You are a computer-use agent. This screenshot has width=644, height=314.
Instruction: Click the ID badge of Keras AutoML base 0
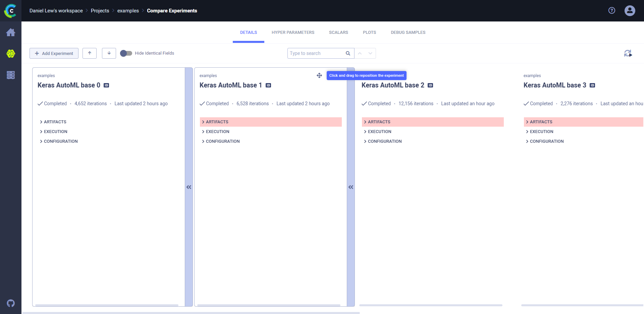106,85
